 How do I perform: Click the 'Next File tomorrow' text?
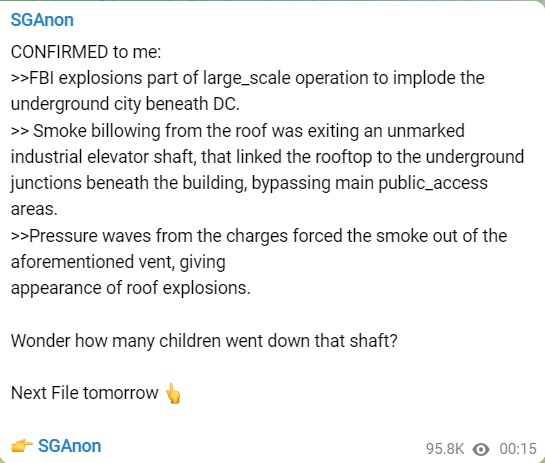click(84, 393)
